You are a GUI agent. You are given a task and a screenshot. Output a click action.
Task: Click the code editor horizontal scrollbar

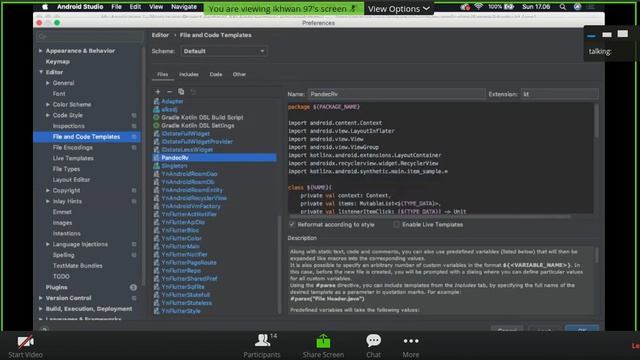click(430, 216)
